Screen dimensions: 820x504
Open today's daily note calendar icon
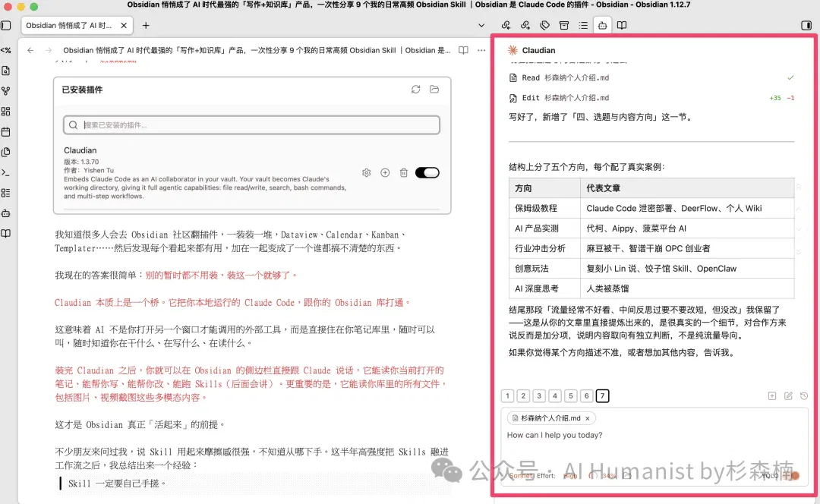click(6, 132)
